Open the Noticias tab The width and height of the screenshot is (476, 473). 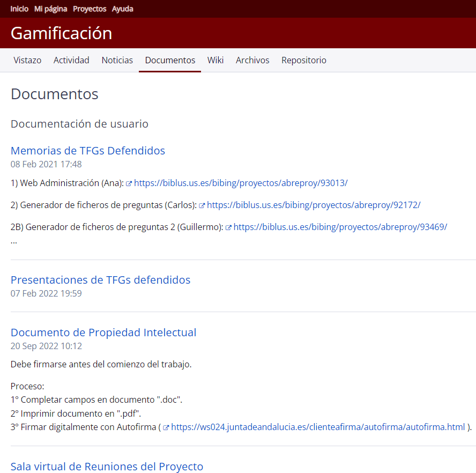117,60
